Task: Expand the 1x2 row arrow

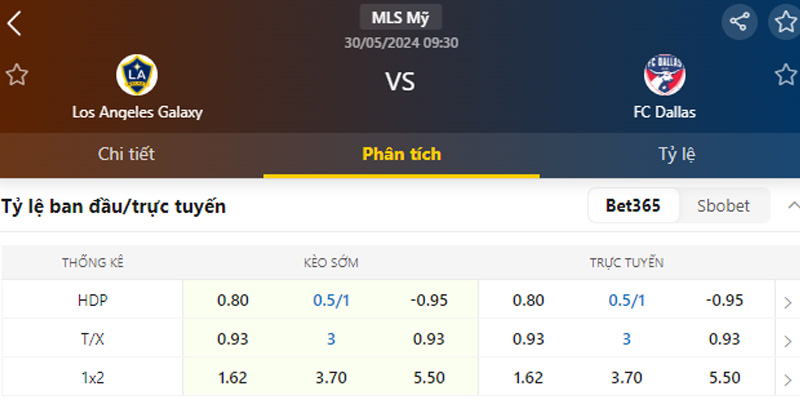Action: 788,379
